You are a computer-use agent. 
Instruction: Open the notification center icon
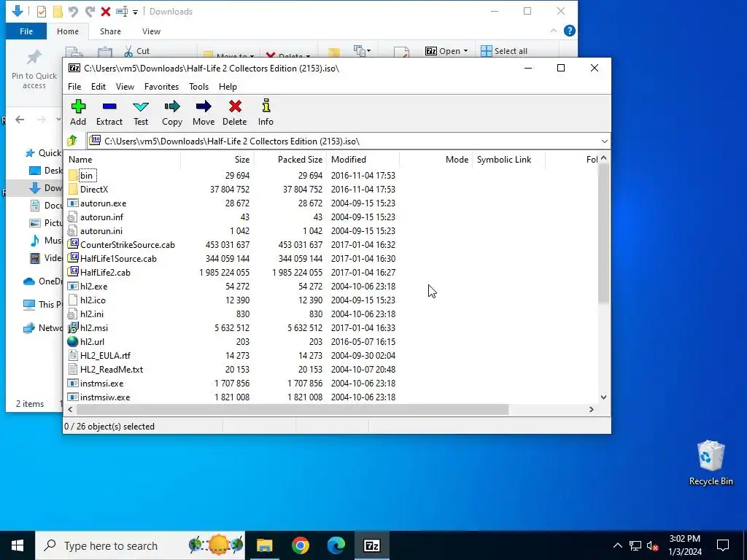(723, 545)
